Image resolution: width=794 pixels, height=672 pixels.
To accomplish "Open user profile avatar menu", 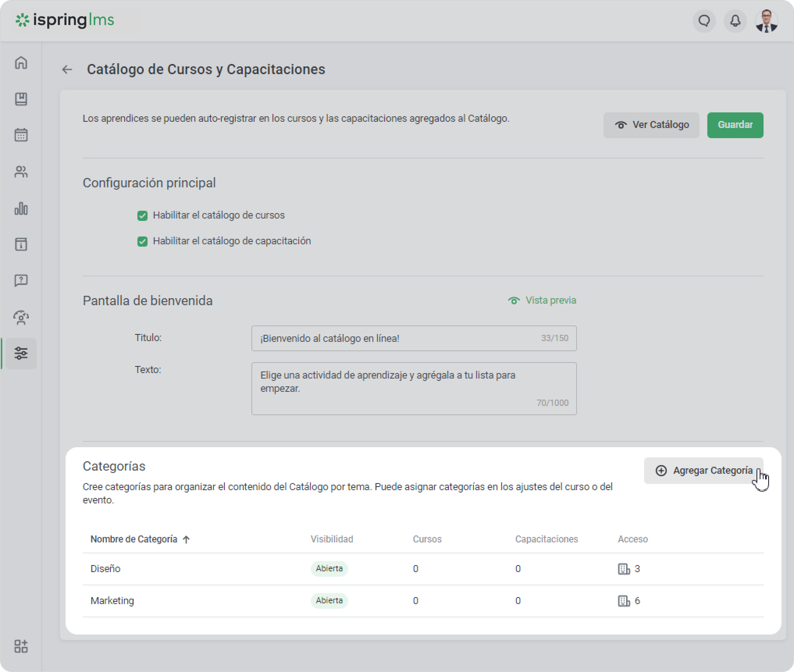I will pos(766,21).
